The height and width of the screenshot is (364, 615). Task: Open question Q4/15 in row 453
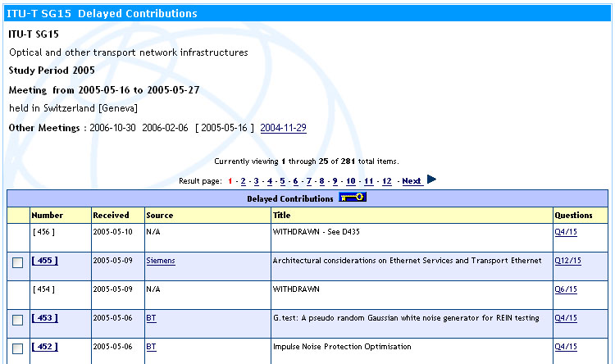pos(566,318)
